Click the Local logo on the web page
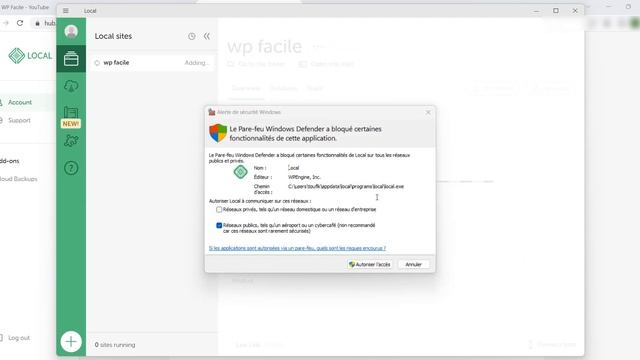640x360 pixels. (x=30, y=56)
